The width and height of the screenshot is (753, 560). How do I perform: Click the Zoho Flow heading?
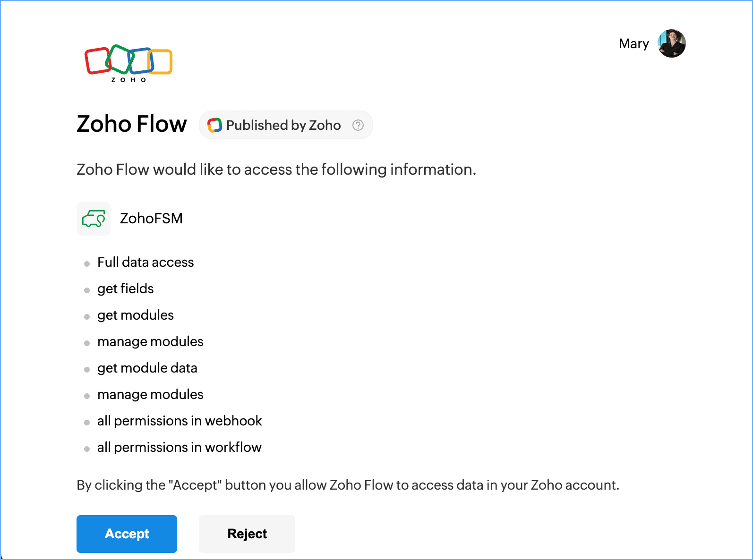(132, 124)
